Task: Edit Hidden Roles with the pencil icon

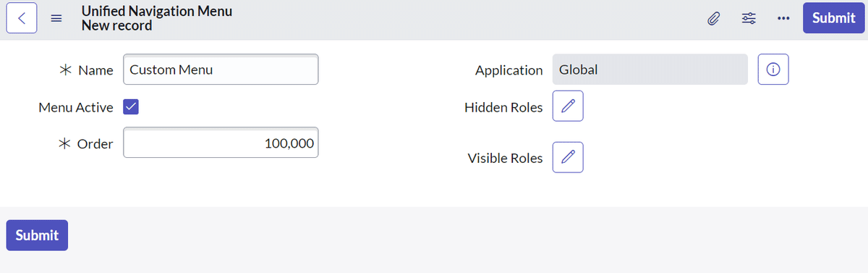Action: pyautogui.click(x=568, y=106)
